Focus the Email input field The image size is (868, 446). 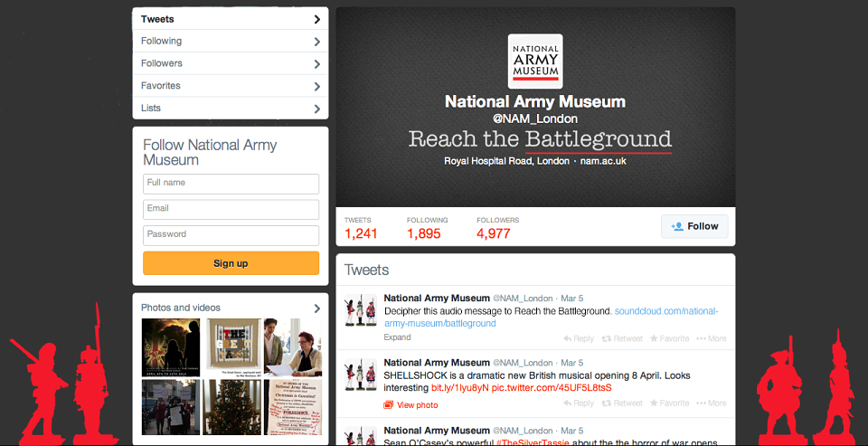[x=231, y=209]
